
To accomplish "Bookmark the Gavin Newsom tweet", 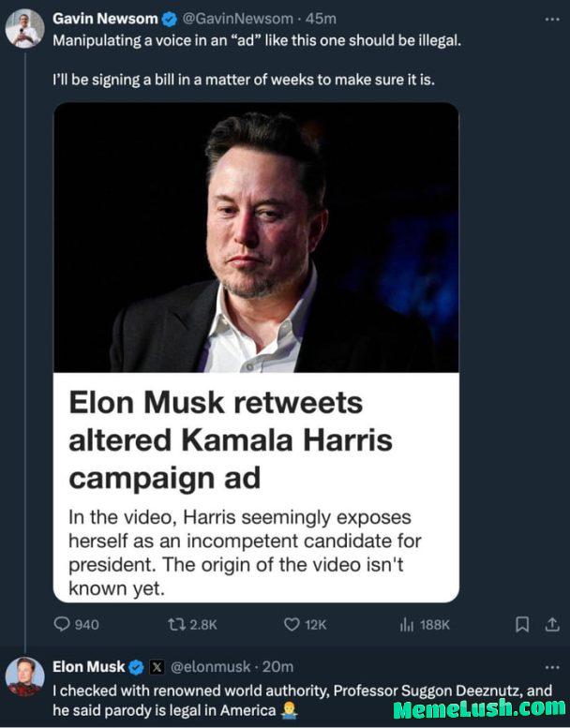I will pyautogui.click(x=522, y=624).
